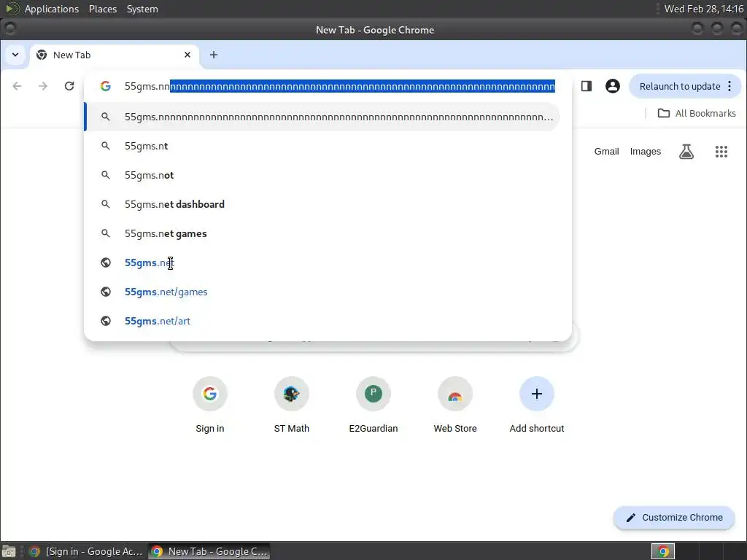The width and height of the screenshot is (747, 560).
Task: Open the System menu
Action: 142,9
